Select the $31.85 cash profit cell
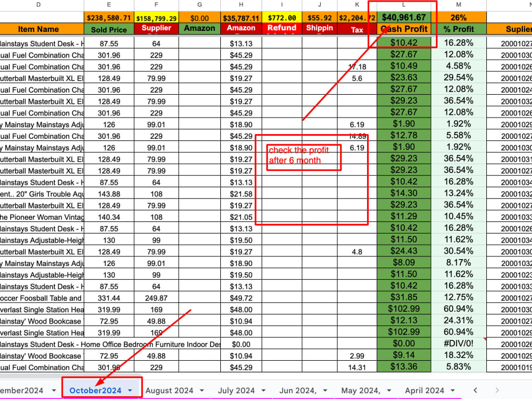This screenshot has width=532, height=399. (x=404, y=297)
